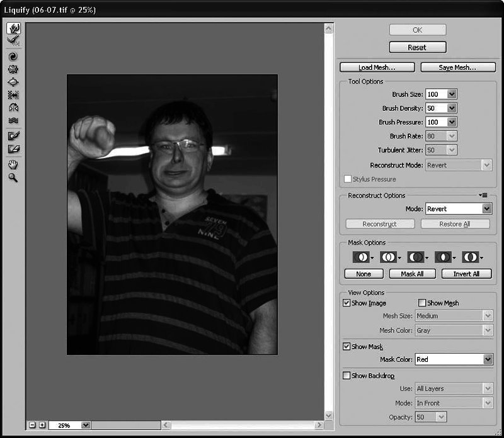Open the Turbulent Jitter dropdown arrow

tap(452, 150)
